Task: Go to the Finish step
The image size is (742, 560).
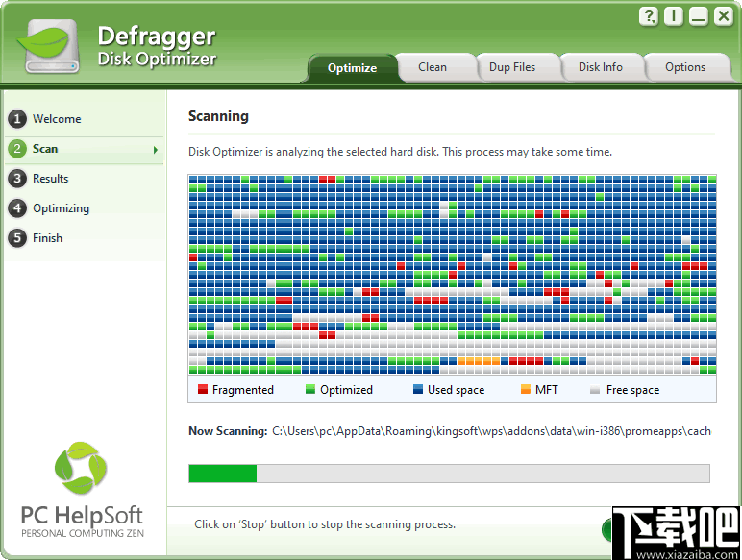Action: [47, 238]
